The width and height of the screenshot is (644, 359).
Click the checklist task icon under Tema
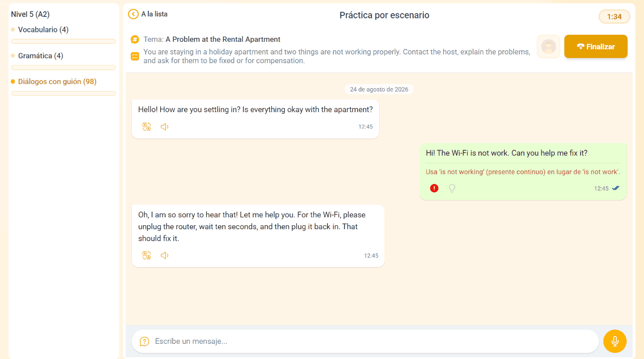point(135,56)
